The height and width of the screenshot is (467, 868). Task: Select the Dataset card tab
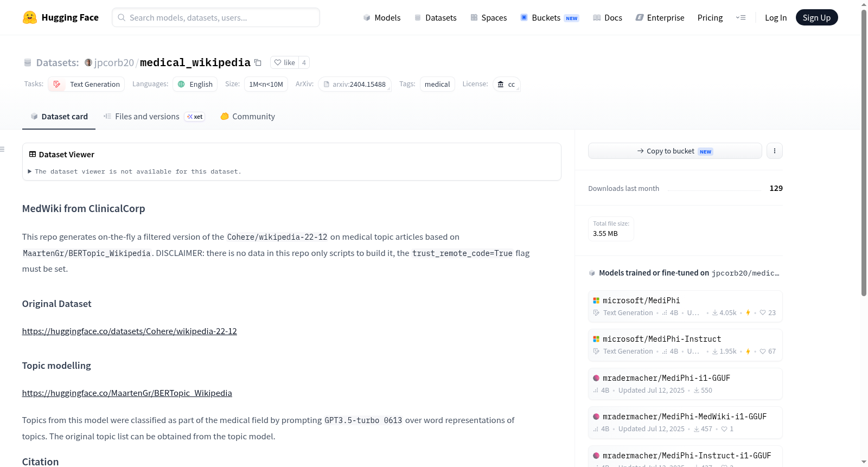tap(59, 117)
